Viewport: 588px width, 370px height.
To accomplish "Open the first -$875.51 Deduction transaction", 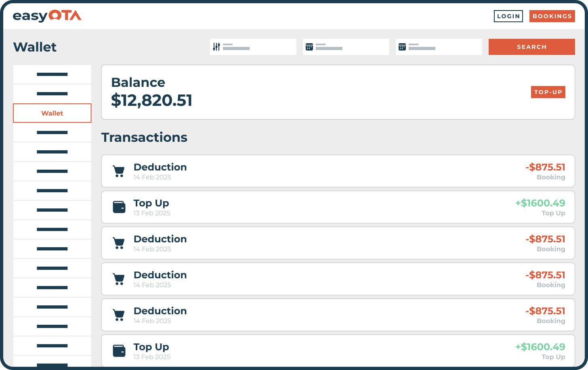I will pyautogui.click(x=338, y=171).
